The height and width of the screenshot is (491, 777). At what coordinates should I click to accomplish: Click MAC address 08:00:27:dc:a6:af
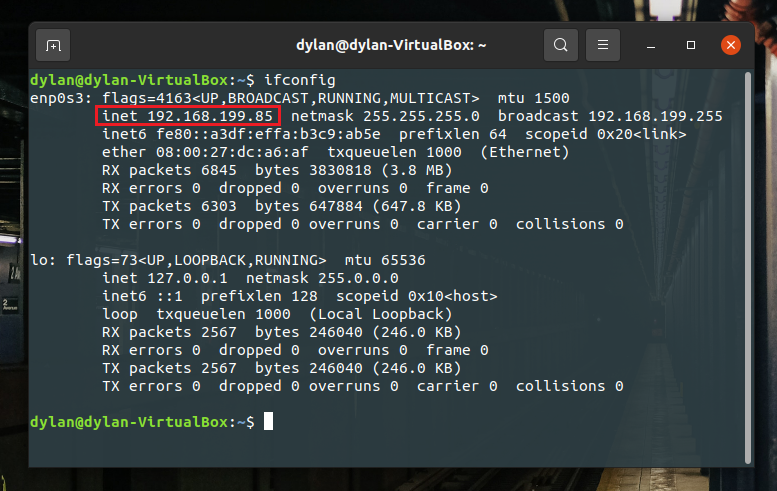[x=232, y=152]
